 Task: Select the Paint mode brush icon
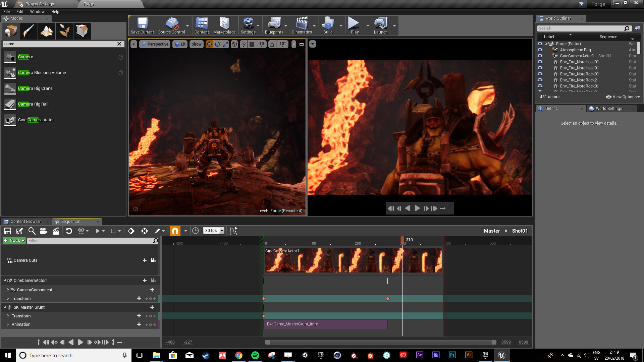[29, 31]
